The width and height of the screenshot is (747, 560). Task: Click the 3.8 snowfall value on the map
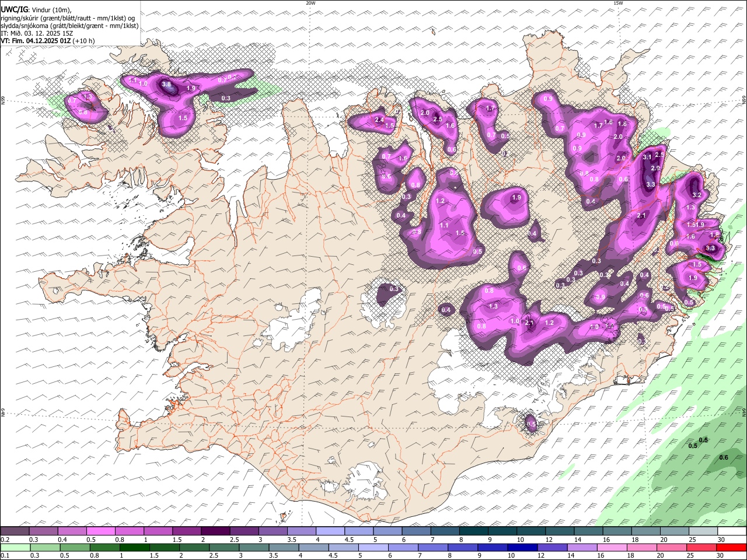[166, 85]
